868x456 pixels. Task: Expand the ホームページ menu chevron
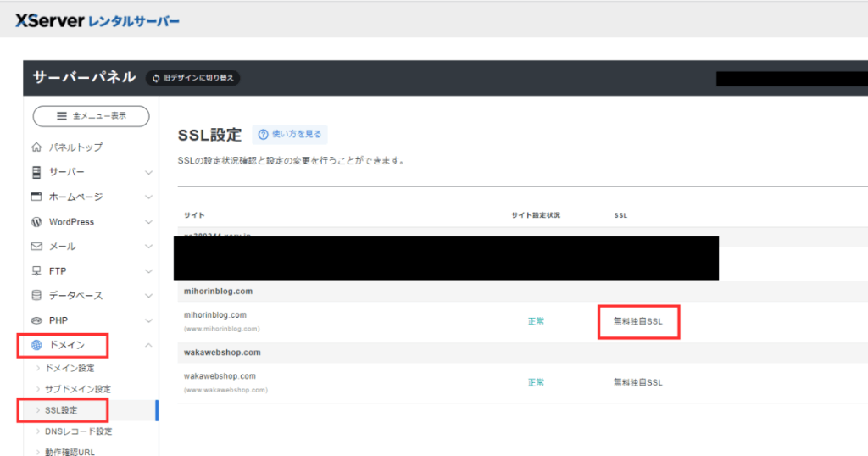coord(148,197)
